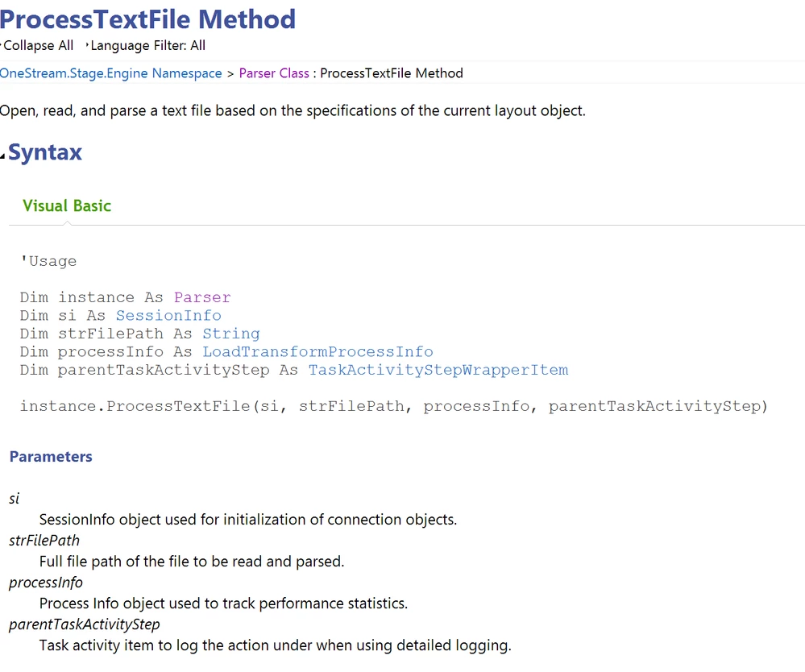Click the processInfo parameter name
The width and height of the screenshot is (805, 672).
coord(46,583)
